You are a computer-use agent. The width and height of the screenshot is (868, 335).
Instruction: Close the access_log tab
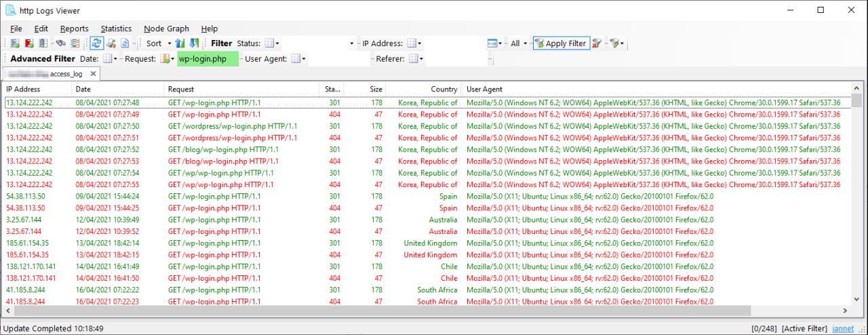pos(93,74)
